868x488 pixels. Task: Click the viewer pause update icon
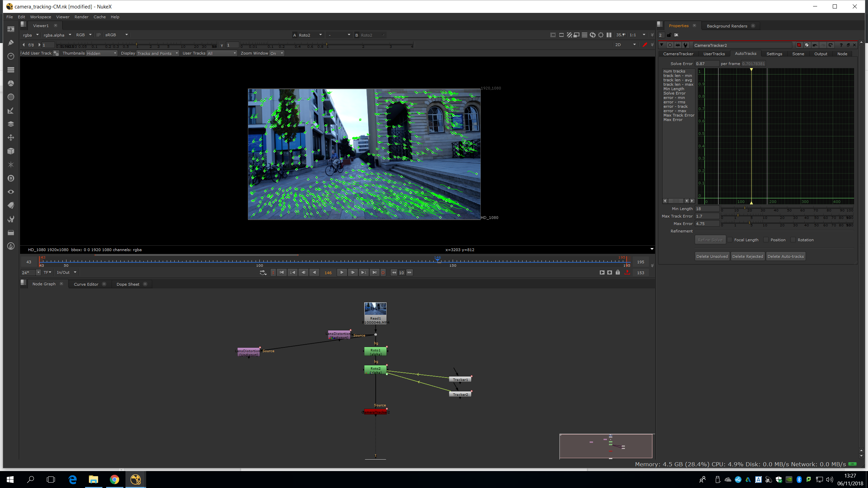[609, 35]
